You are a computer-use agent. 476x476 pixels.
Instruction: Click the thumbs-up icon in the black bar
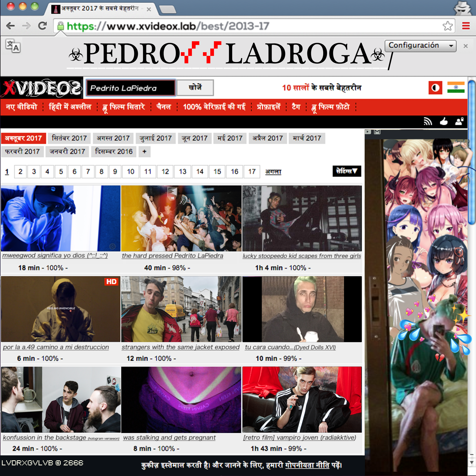[x=444, y=122]
